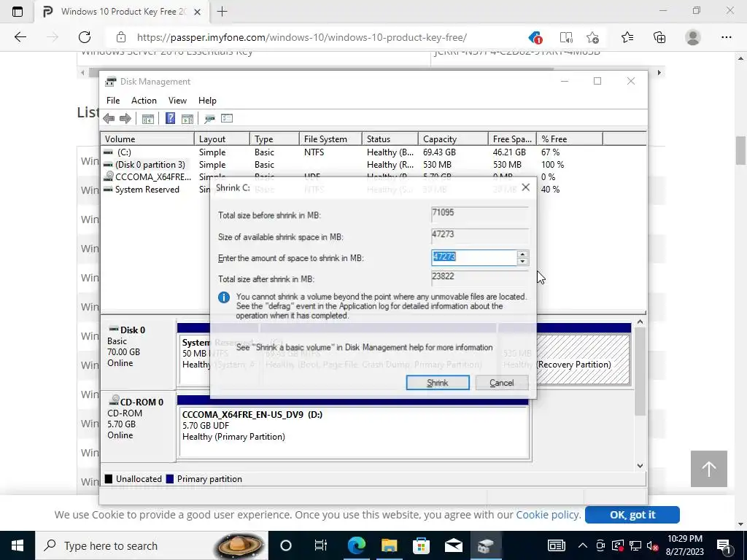Open Task View on taskbar

coord(321,545)
